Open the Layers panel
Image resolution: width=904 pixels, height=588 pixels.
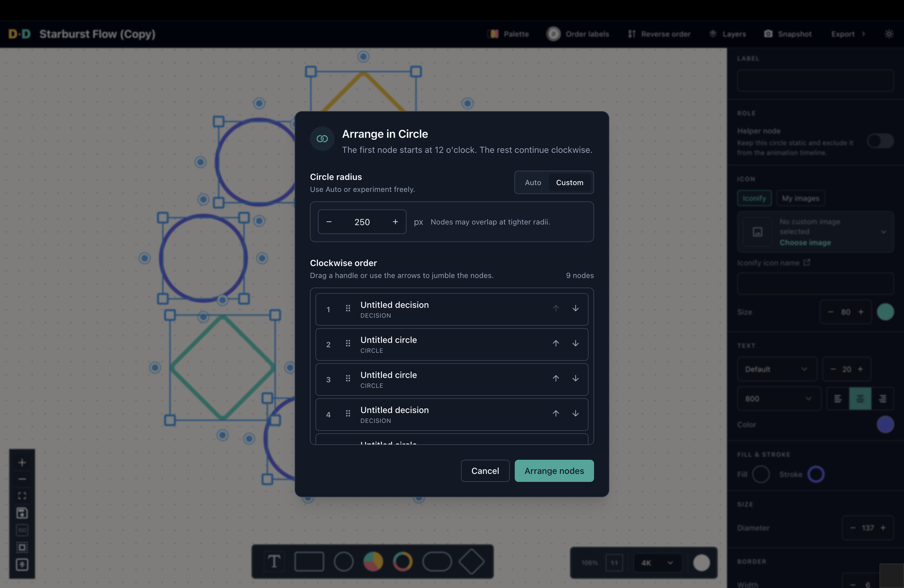728,34
